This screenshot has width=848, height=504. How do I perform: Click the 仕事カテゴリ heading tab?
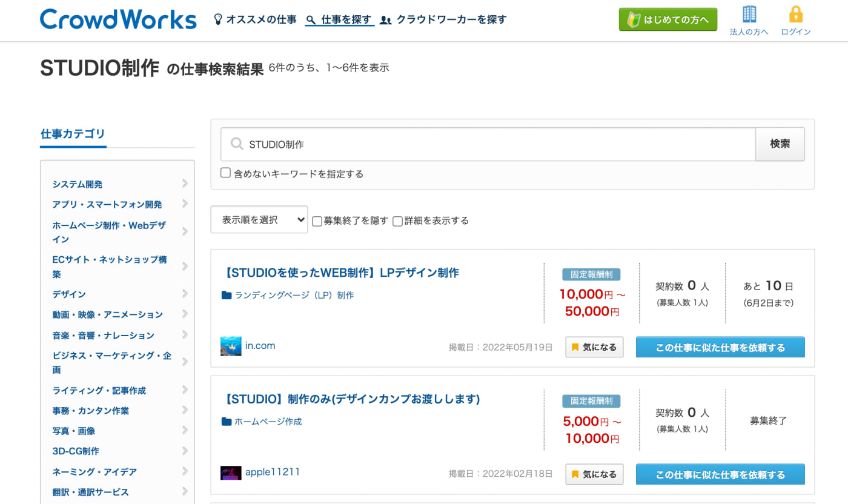[x=73, y=134]
